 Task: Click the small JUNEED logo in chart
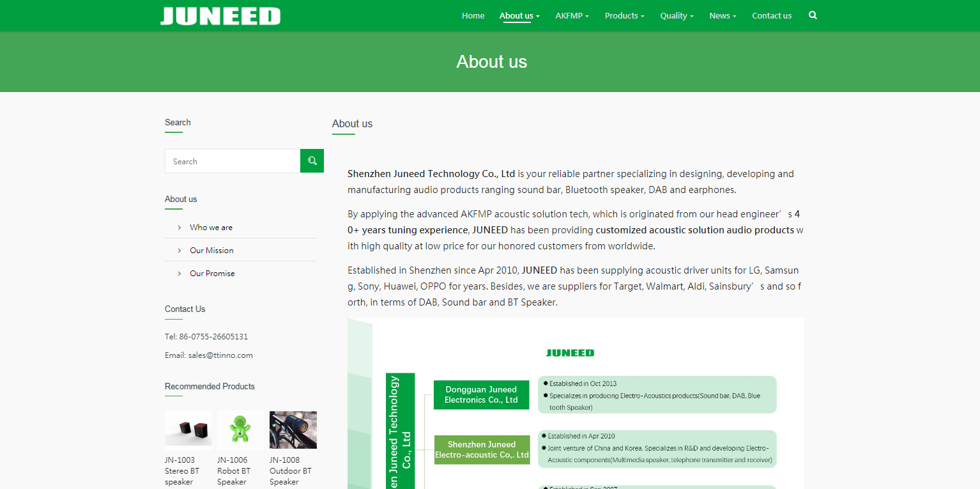coord(570,353)
